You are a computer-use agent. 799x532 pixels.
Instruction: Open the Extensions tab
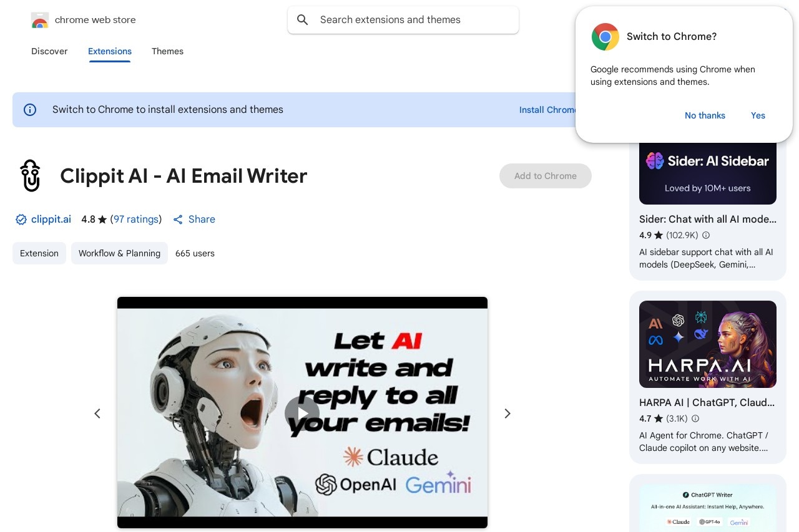[x=110, y=51]
